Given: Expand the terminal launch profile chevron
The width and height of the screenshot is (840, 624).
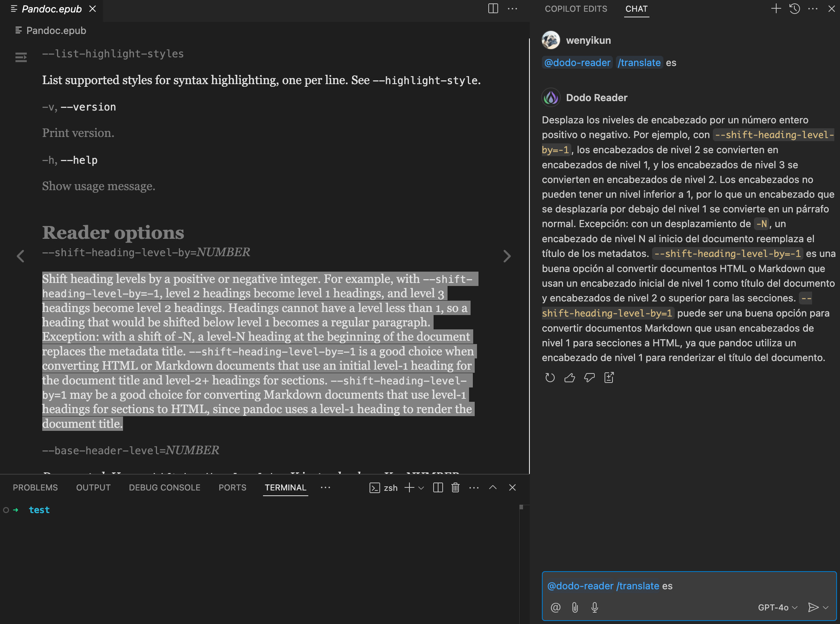Looking at the screenshot, I should coord(421,488).
